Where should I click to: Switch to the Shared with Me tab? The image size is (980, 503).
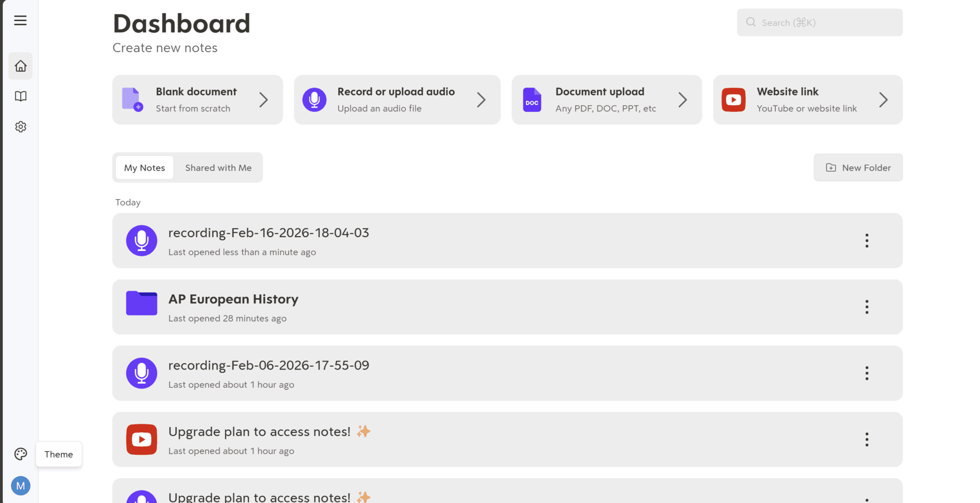pos(218,167)
